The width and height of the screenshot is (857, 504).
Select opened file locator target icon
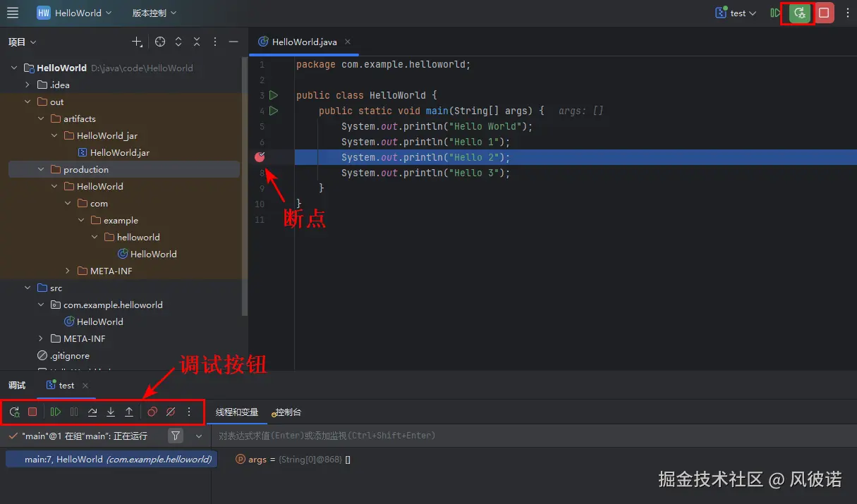tap(160, 42)
